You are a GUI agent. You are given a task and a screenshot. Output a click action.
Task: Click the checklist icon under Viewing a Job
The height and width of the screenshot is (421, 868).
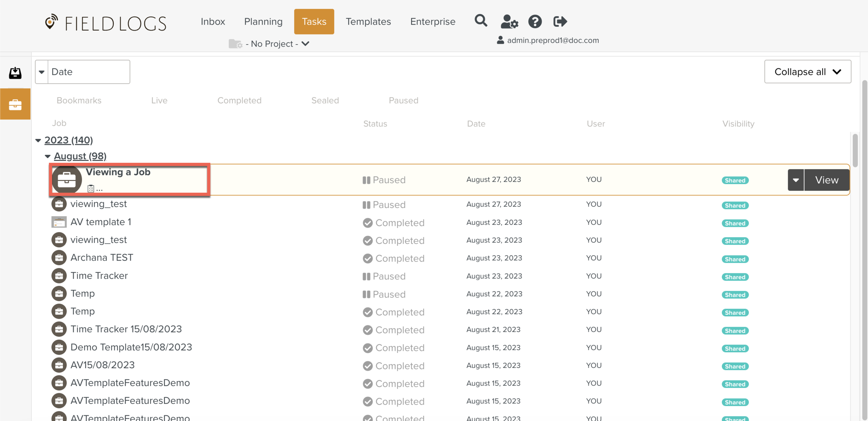click(x=91, y=189)
